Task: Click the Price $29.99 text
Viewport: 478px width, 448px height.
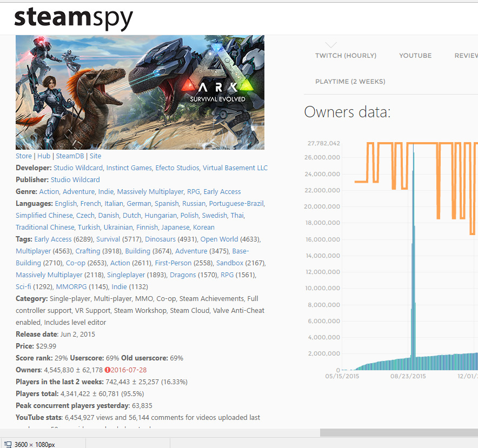Action: 36,346
